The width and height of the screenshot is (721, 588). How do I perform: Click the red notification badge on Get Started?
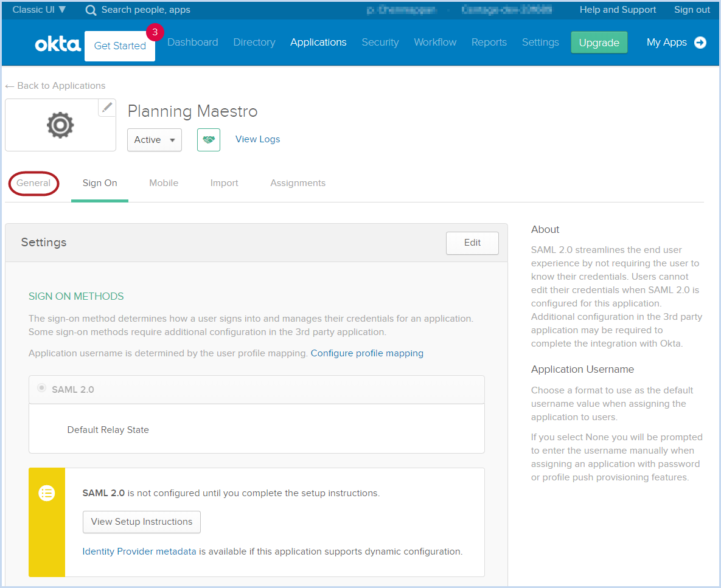click(155, 32)
